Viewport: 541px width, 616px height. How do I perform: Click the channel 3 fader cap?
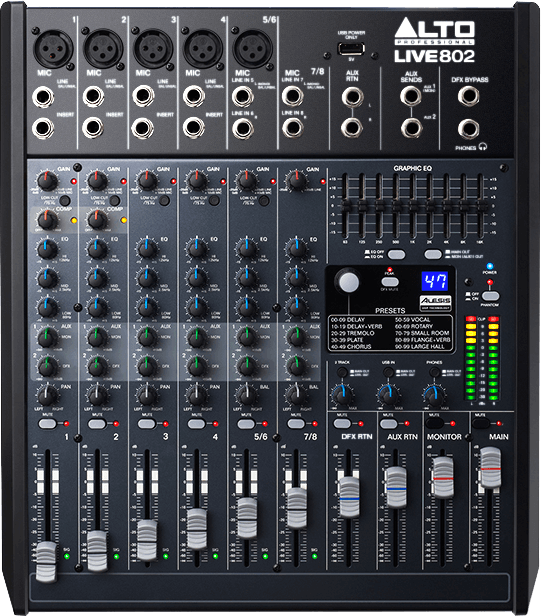[x=147, y=540]
